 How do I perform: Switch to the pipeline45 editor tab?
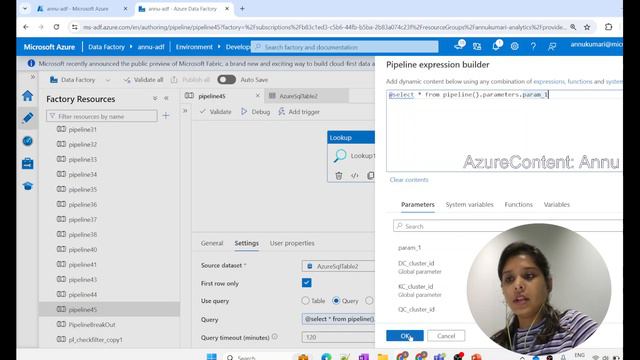(212, 96)
